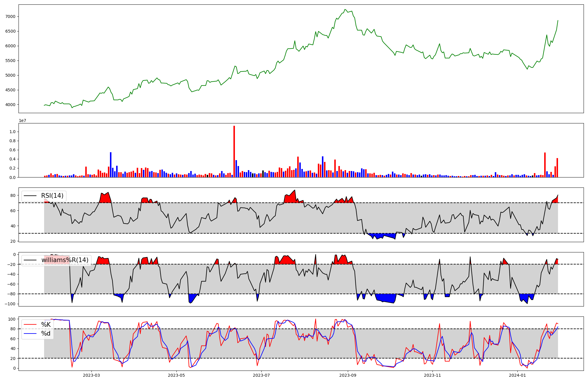
Task: Click the black RSI legend line sample
Action: point(30,196)
